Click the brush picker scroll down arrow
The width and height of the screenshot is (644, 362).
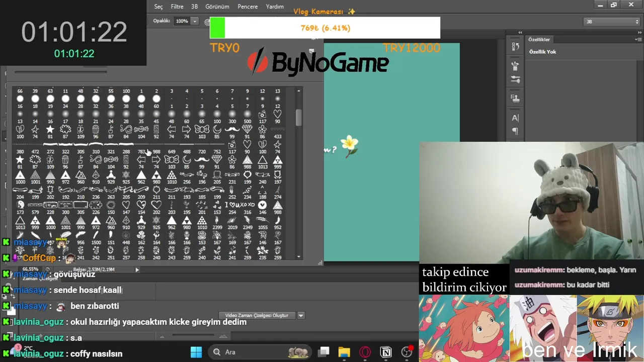pyautogui.click(x=299, y=257)
